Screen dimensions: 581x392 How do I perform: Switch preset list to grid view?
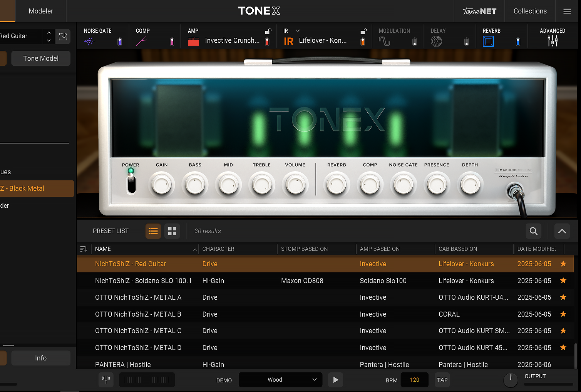click(x=172, y=231)
